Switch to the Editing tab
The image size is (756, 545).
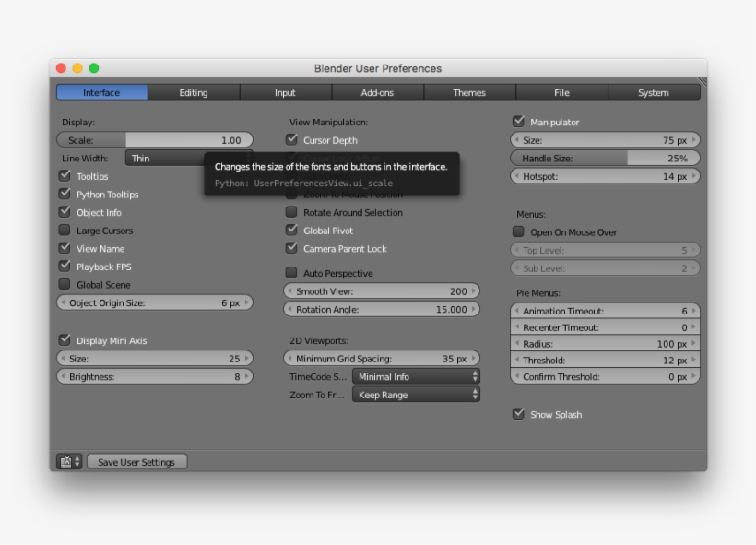coord(194,92)
